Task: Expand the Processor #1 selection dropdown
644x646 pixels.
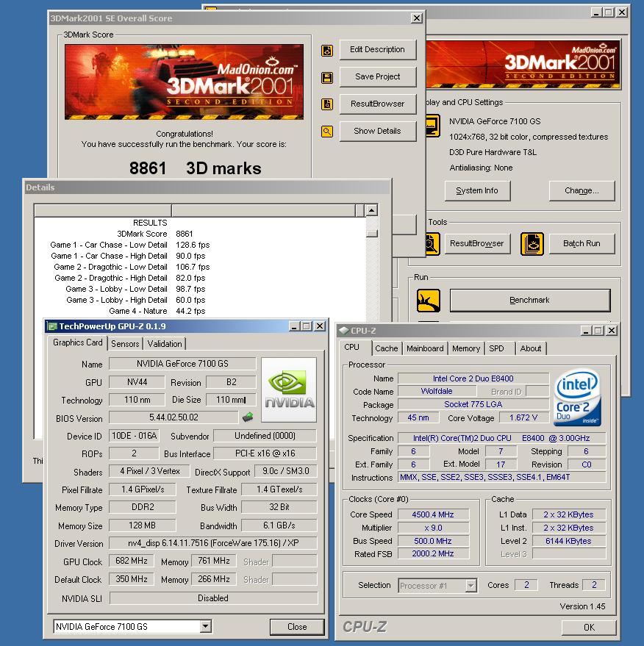Action: [471, 586]
